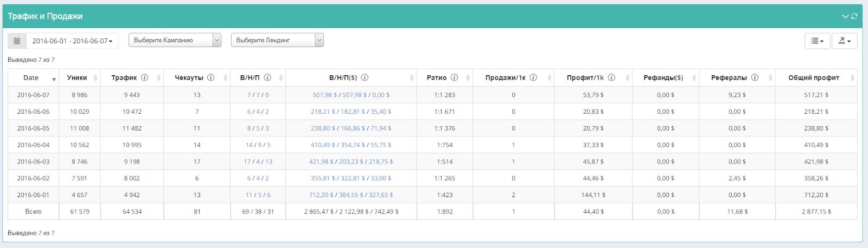Screen dimensions: 868x248
Task: Click the refresh icon in panel header
Action: 854,16
